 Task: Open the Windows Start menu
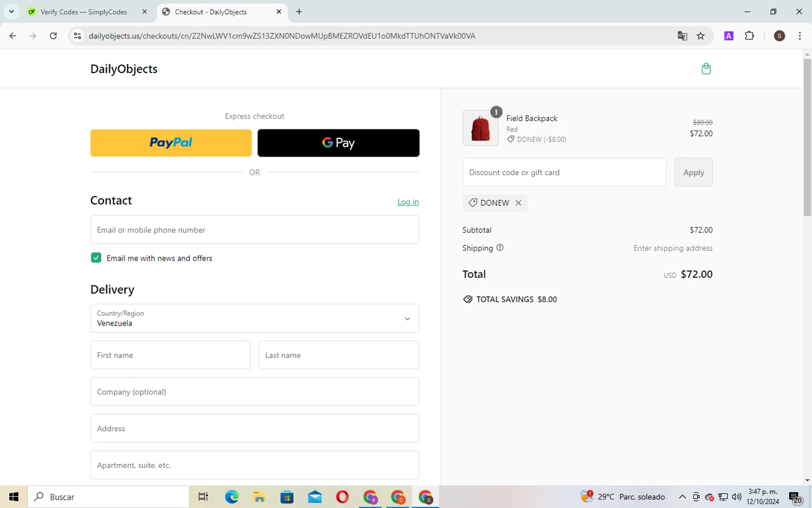click(x=14, y=497)
